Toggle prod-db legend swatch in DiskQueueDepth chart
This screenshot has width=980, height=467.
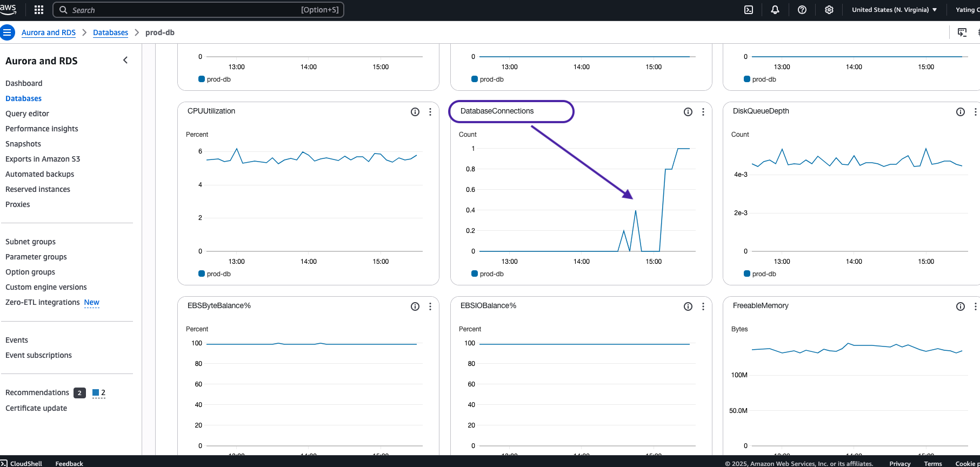click(747, 273)
